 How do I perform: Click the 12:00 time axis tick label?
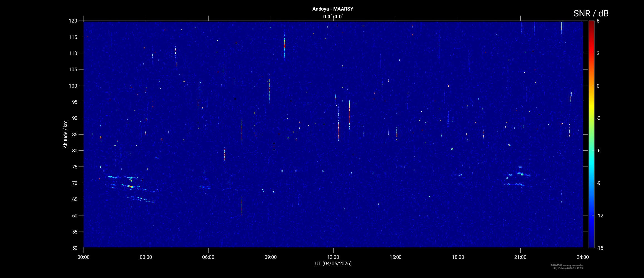333,257
